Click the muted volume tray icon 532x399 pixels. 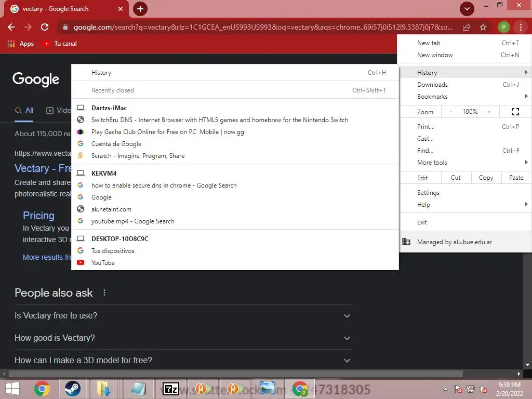tap(483, 389)
